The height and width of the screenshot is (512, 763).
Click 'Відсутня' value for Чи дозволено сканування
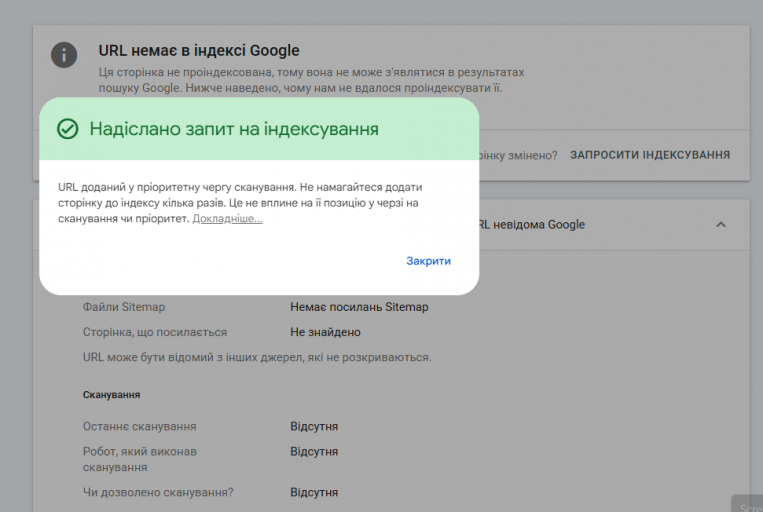coord(314,493)
